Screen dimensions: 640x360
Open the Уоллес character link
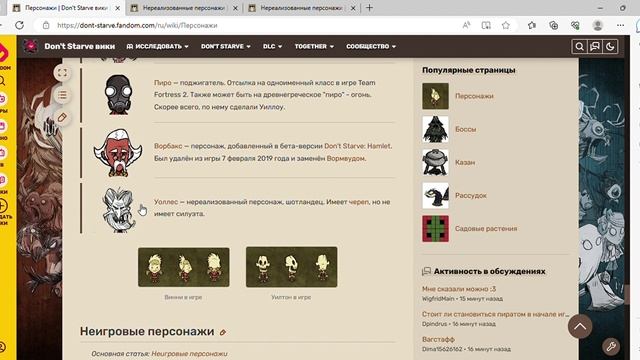click(x=166, y=202)
